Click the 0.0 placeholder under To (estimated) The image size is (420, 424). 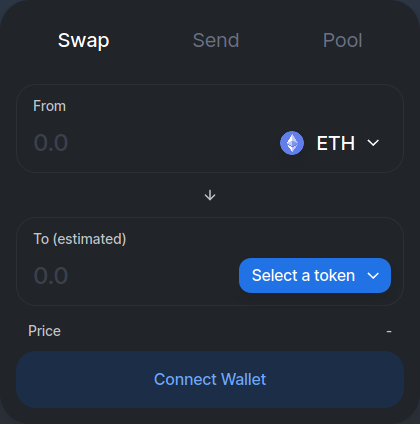(x=51, y=276)
